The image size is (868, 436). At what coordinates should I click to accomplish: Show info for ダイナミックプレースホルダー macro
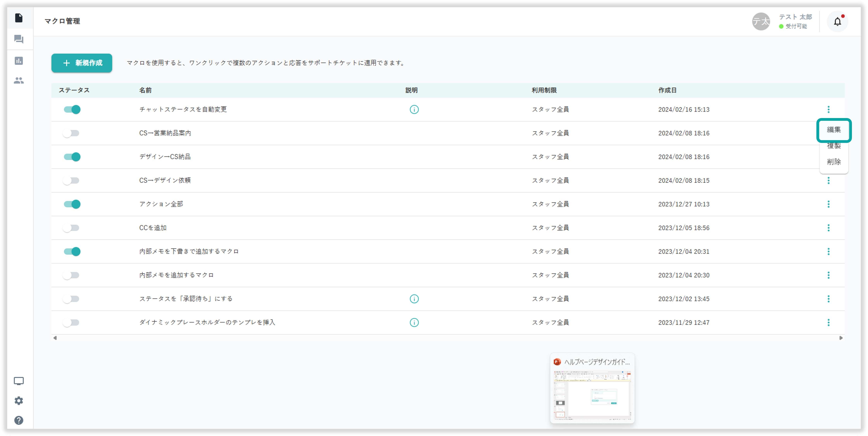[x=414, y=323]
